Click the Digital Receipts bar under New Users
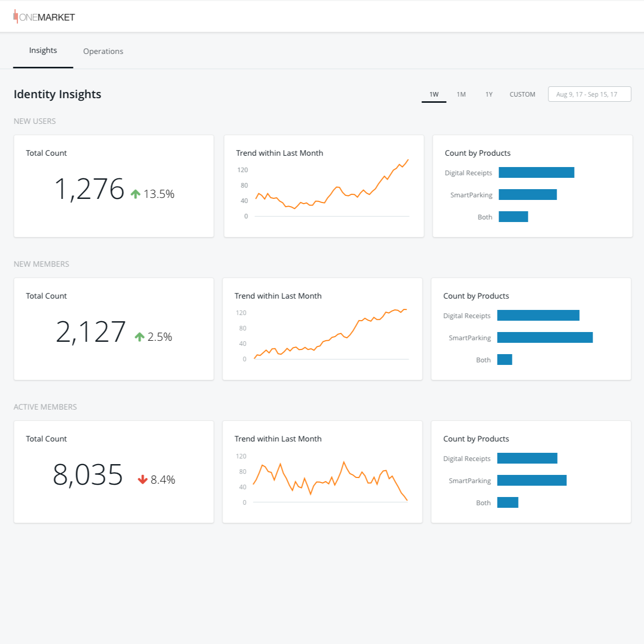 pos(537,172)
